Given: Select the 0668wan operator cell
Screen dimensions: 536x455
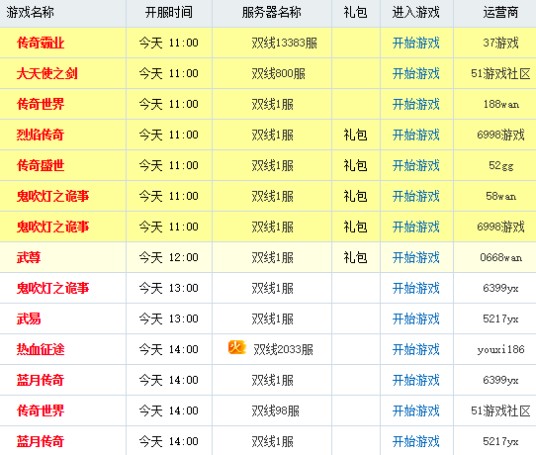Looking at the screenshot, I should click(x=501, y=257).
